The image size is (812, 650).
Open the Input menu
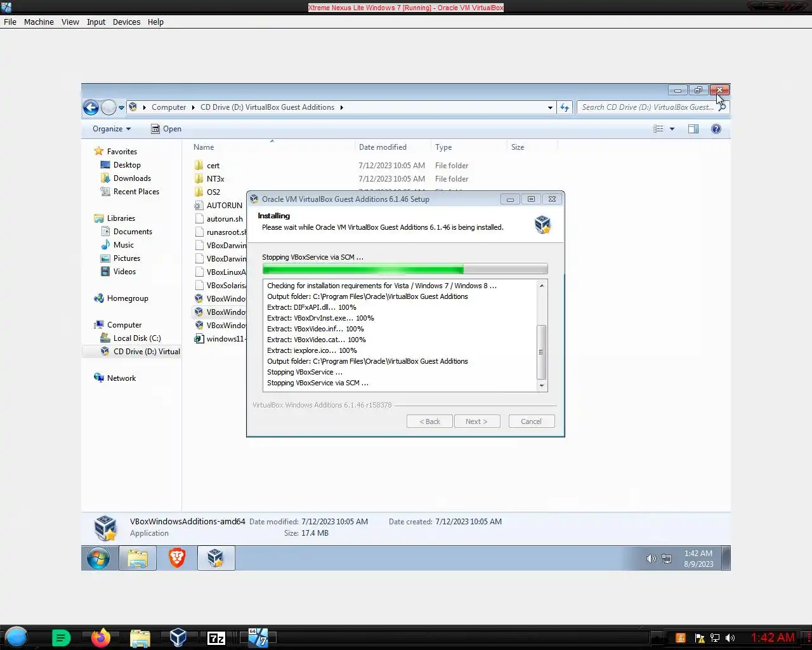(x=96, y=22)
